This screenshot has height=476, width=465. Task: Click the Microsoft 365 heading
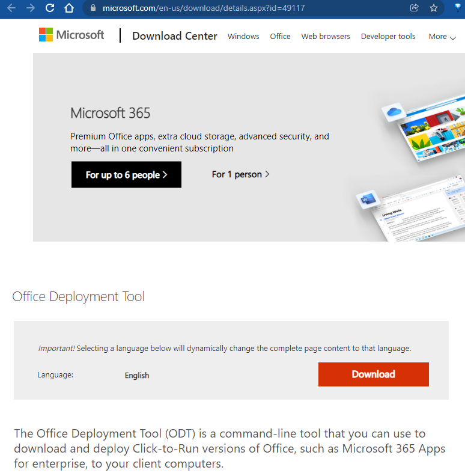(110, 113)
